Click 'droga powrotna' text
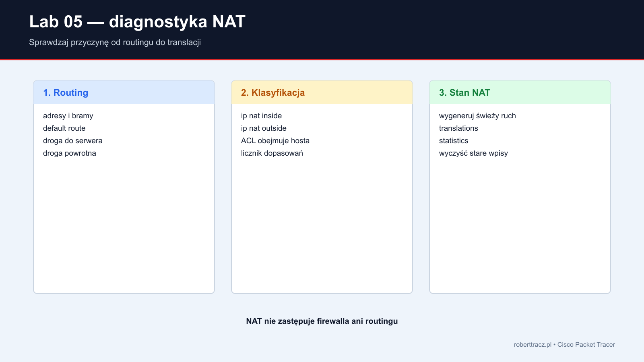The image size is (644, 362). tap(70, 153)
